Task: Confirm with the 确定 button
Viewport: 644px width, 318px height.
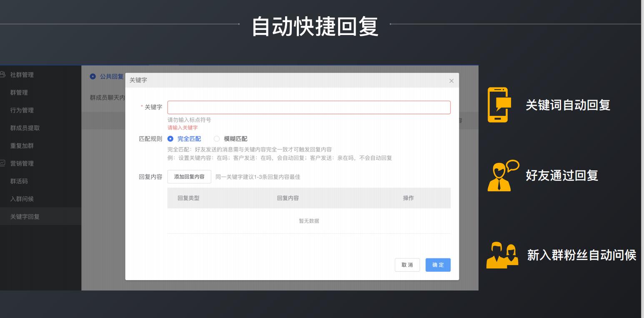Action: (x=438, y=265)
